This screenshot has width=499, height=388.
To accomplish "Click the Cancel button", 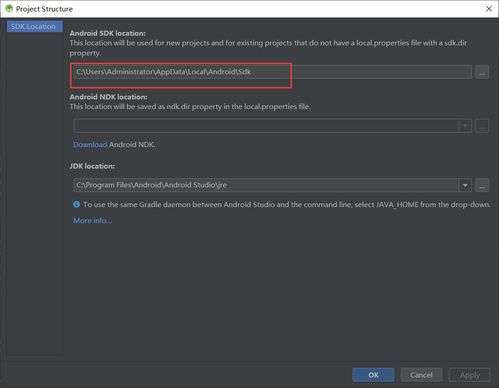I will point(421,375).
